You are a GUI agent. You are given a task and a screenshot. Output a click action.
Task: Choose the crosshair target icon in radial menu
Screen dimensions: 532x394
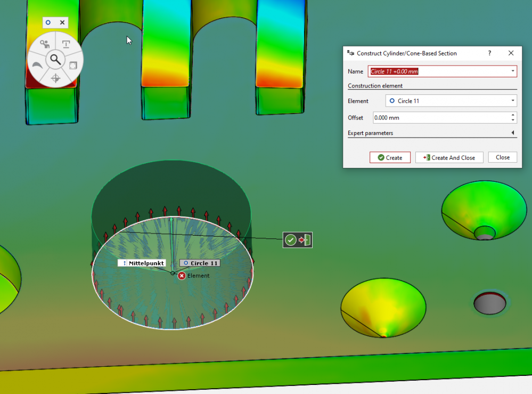coord(55,79)
